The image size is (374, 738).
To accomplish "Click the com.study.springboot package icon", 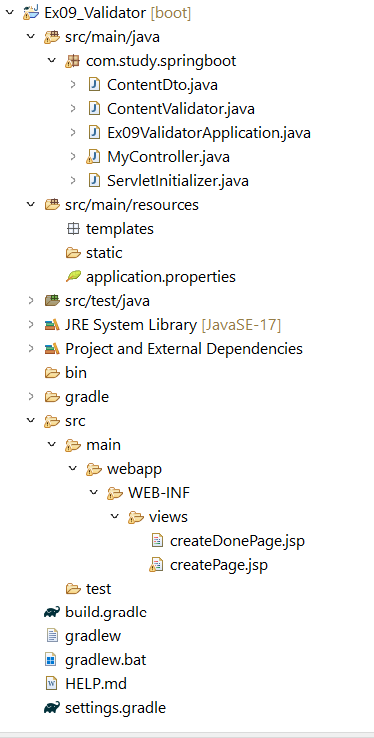I will click(72, 61).
